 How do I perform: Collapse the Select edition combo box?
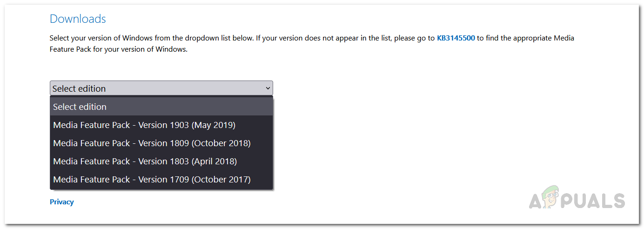click(161, 88)
